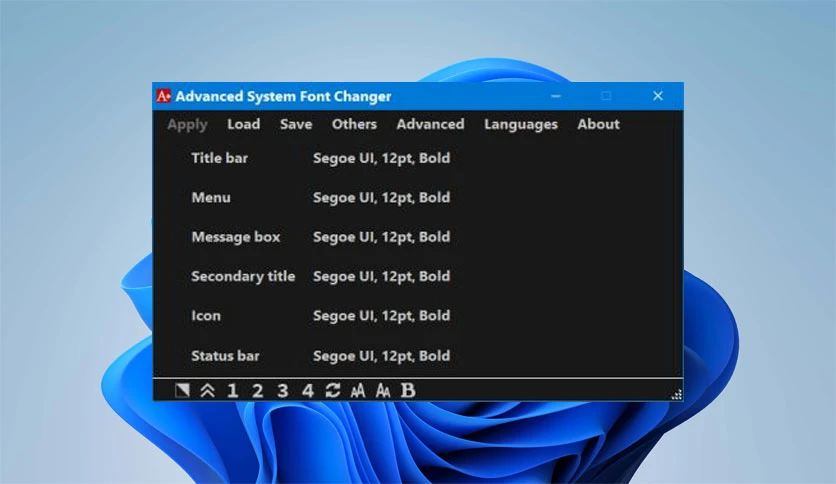Image resolution: width=836 pixels, height=484 pixels.
Task: Select the Title bar label
Action: 219,158
